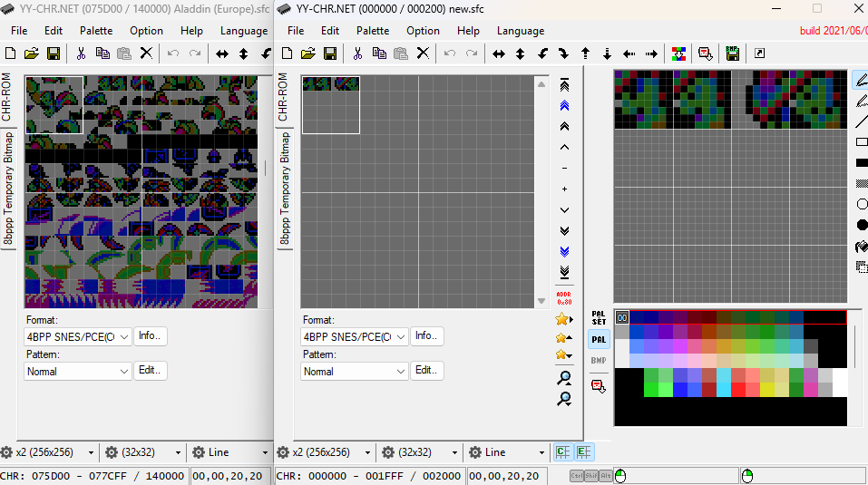Rotate tile right in new.sfc toolbar

(x=564, y=53)
